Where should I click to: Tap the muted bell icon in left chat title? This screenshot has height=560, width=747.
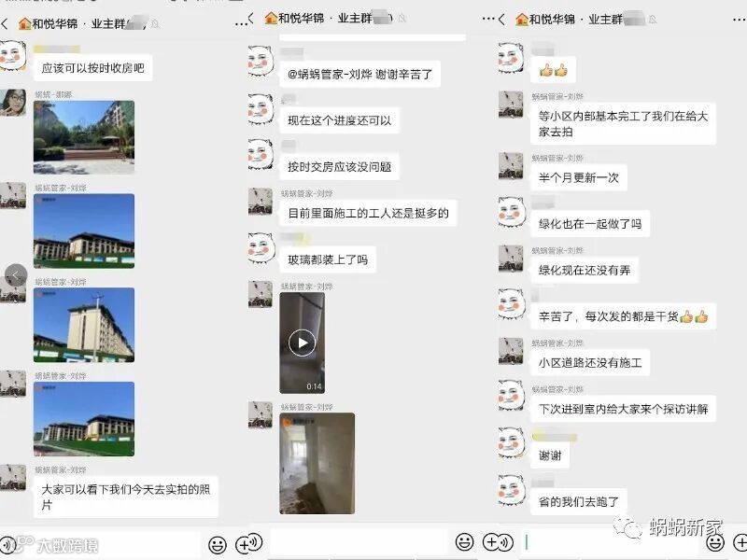pos(155,23)
